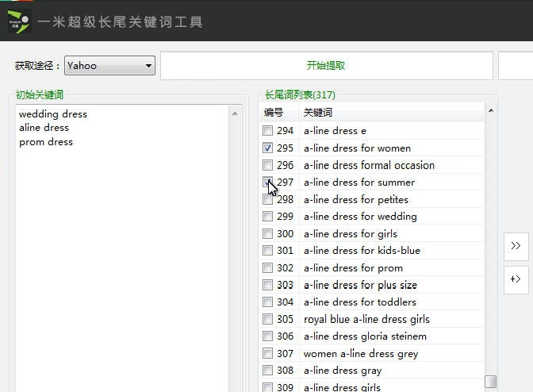Image resolution: width=533 pixels, height=392 pixels.
Task: Select 'royal blue a-line dress girls' keyword
Action: click(x=366, y=320)
